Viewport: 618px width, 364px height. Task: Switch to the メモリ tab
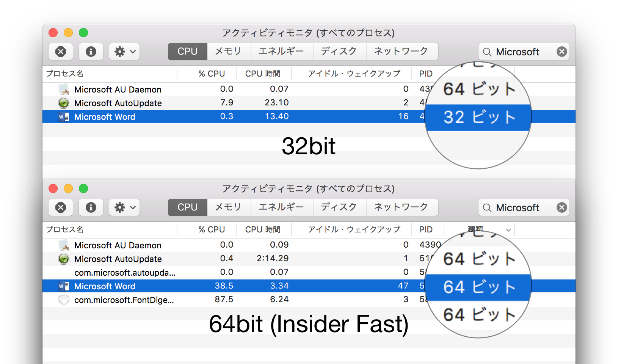point(229,52)
